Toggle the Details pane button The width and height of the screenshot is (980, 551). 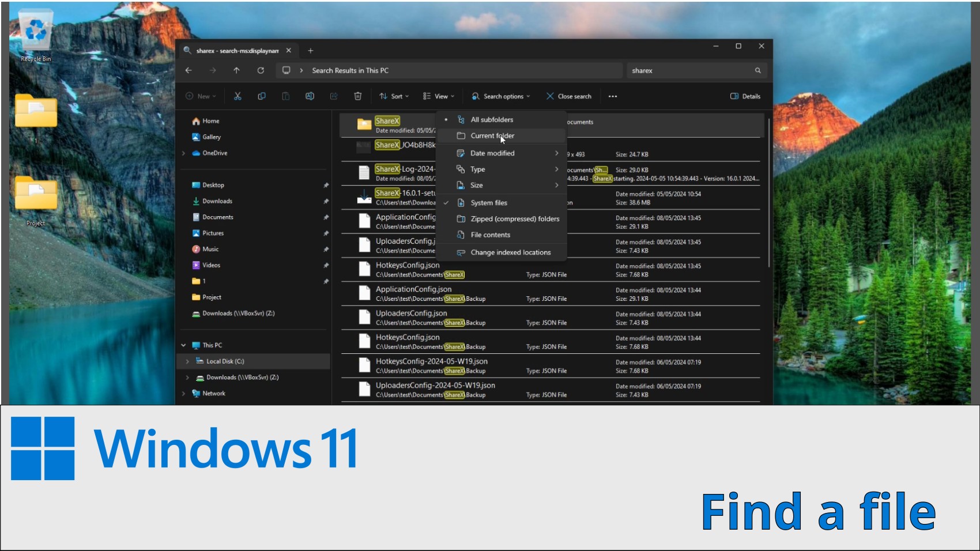coord(745,96)
